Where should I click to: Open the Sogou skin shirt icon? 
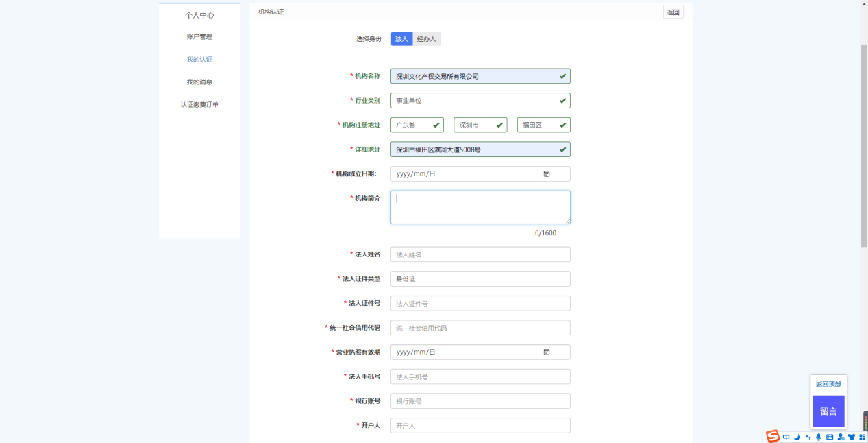point(852,437)
